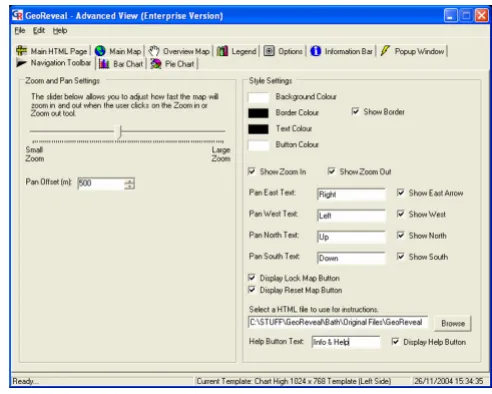Toggle Display Help Button checkbox
This screenshot has width=492, height=394.
tap(395, 342)
